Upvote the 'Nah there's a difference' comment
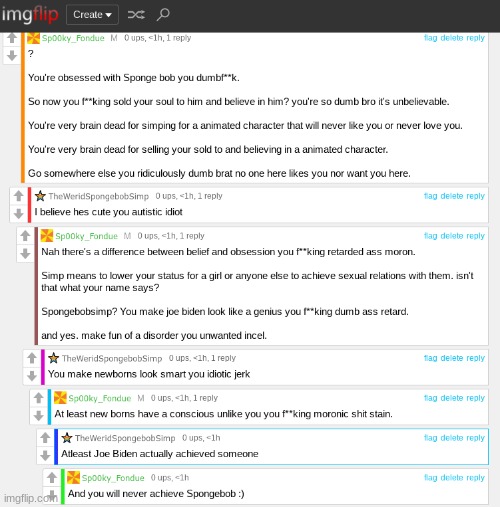This screenshot has height=507, width=500. click(x=25, y=236)
